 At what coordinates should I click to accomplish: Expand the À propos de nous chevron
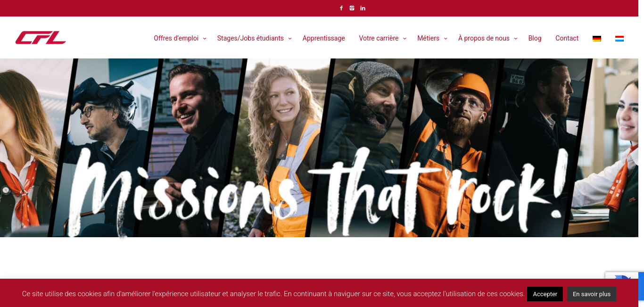pos(516,39)
